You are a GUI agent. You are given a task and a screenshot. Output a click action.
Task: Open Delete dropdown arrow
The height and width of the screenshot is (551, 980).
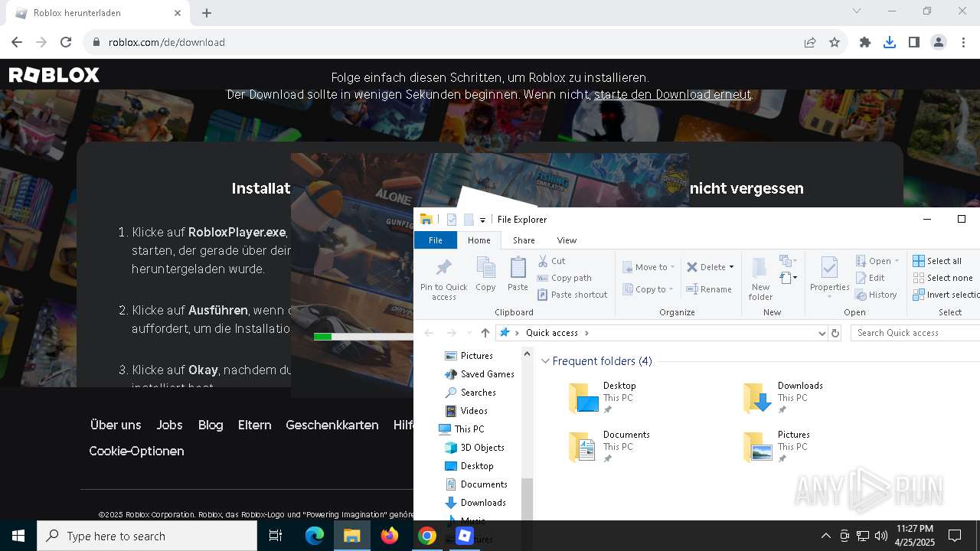coord(731,267)
